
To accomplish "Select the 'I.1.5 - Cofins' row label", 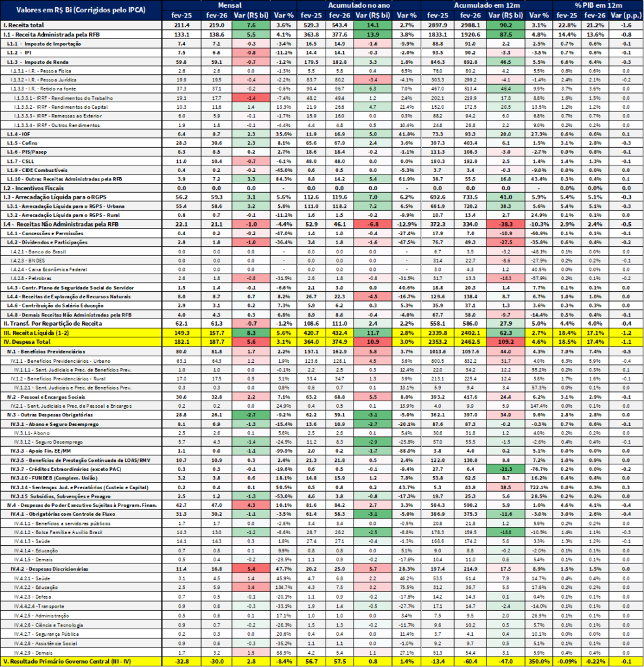I will 28,143.
